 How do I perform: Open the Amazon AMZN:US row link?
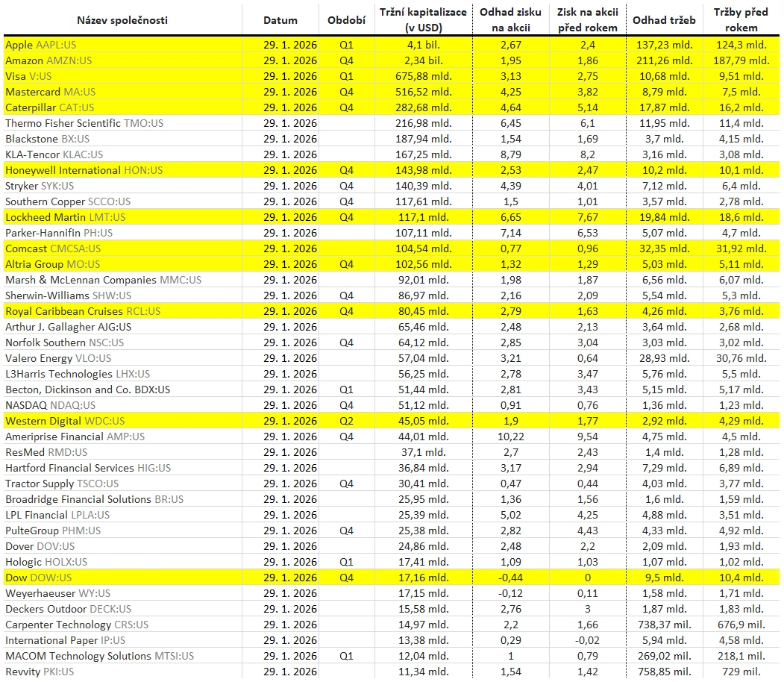pos(48,60)
